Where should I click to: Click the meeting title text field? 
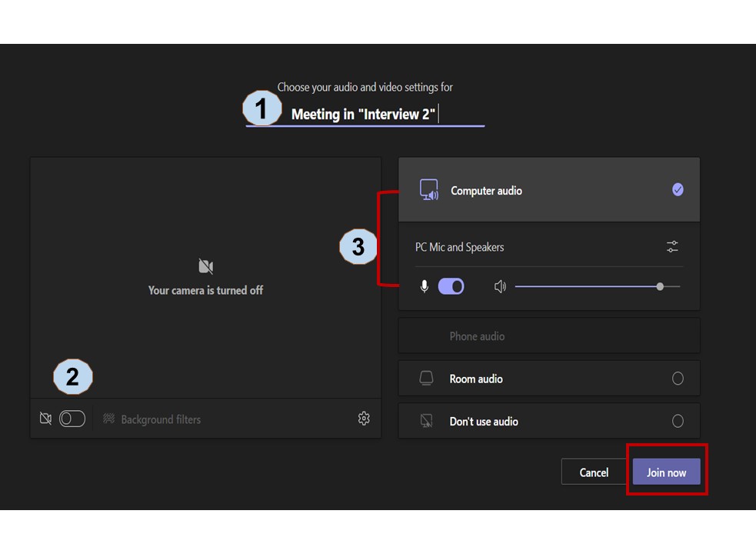pyautogui.click(x=364, y=115)
